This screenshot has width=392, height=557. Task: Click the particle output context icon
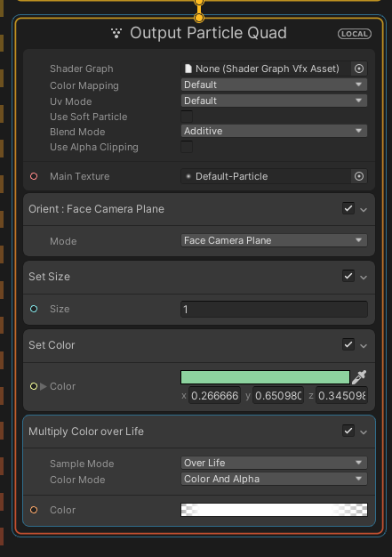(x=116, y=34)
